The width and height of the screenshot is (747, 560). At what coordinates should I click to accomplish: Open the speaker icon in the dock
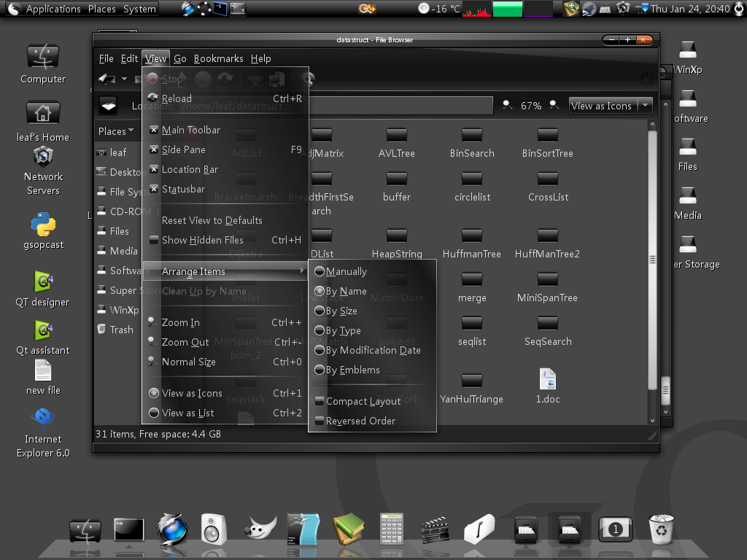tap(214, 529)
